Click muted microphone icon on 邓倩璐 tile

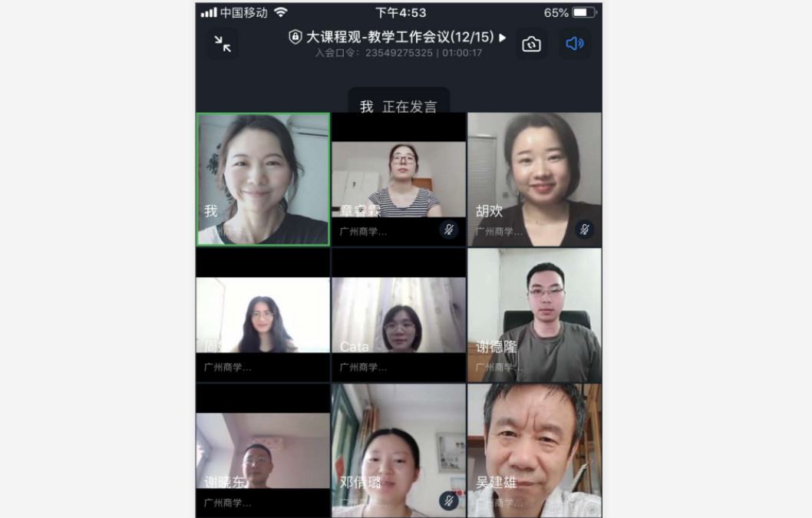tap(449, 500)
